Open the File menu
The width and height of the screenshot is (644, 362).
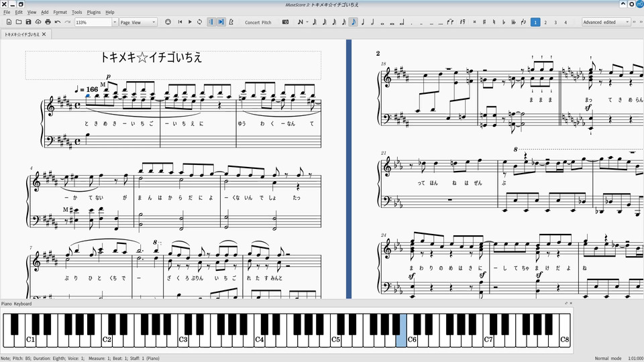(x=7, y=12)
